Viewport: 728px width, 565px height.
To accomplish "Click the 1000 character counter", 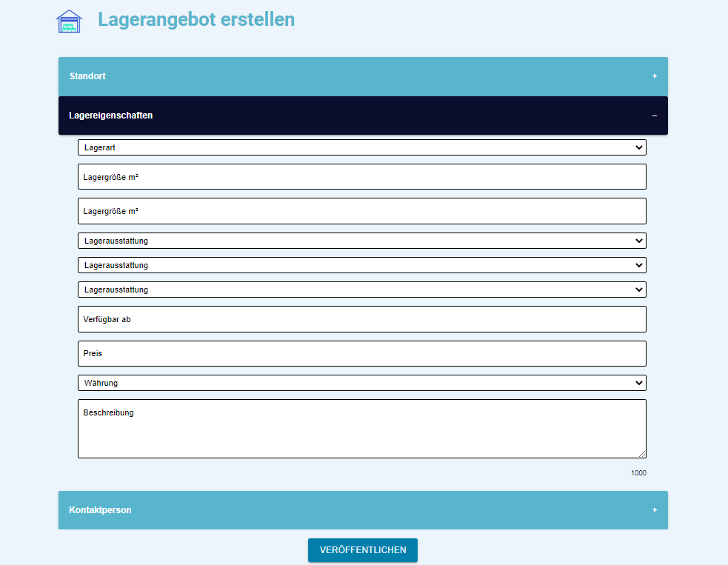I will 638,472.
